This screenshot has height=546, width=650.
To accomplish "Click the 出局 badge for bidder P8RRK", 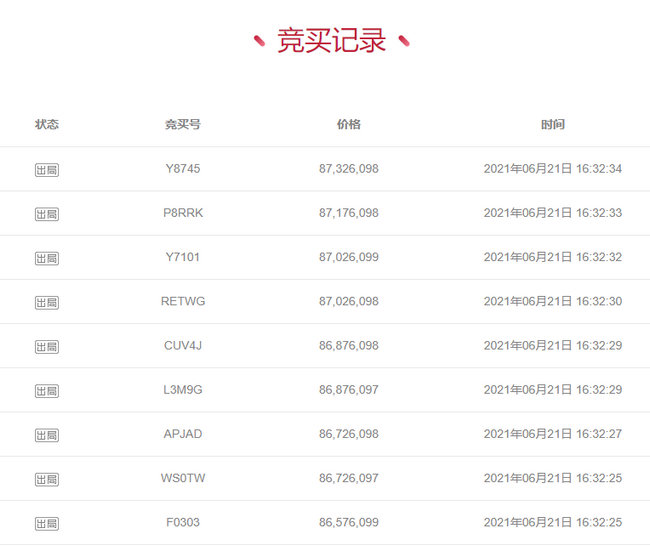I will 47,214.
